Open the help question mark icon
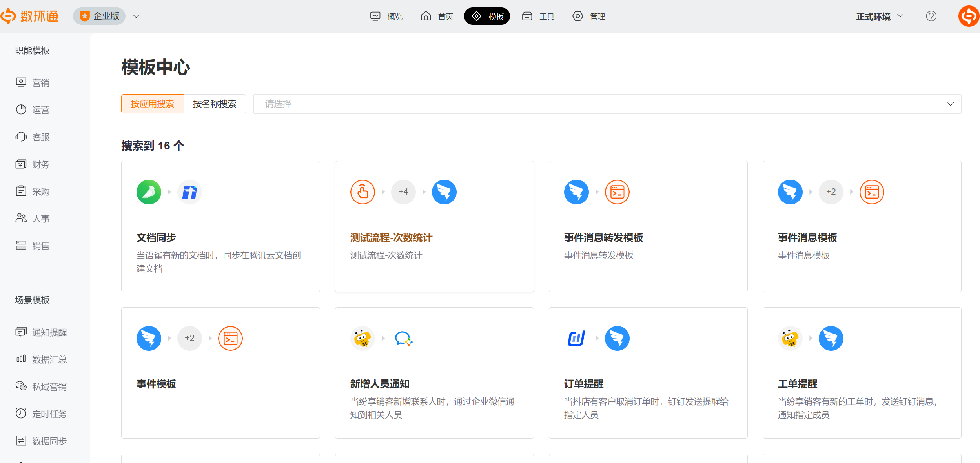980x463 pixels. tap(931, 16)
